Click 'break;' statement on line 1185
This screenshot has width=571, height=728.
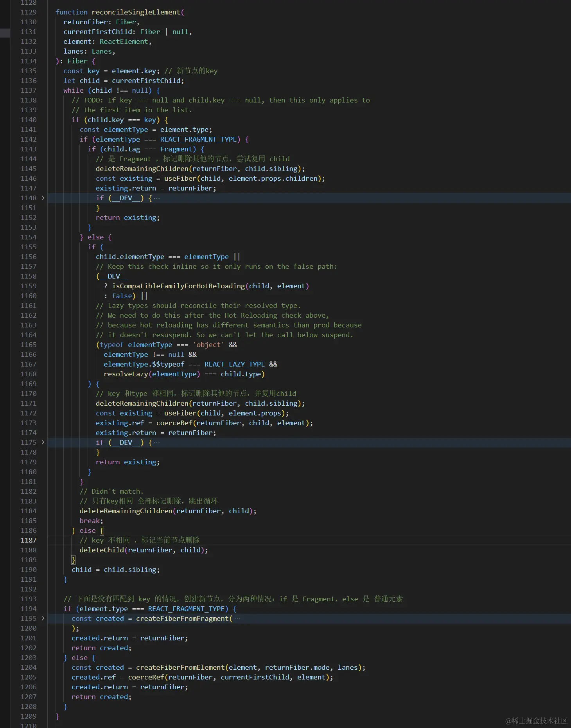(x=92, y=521)
